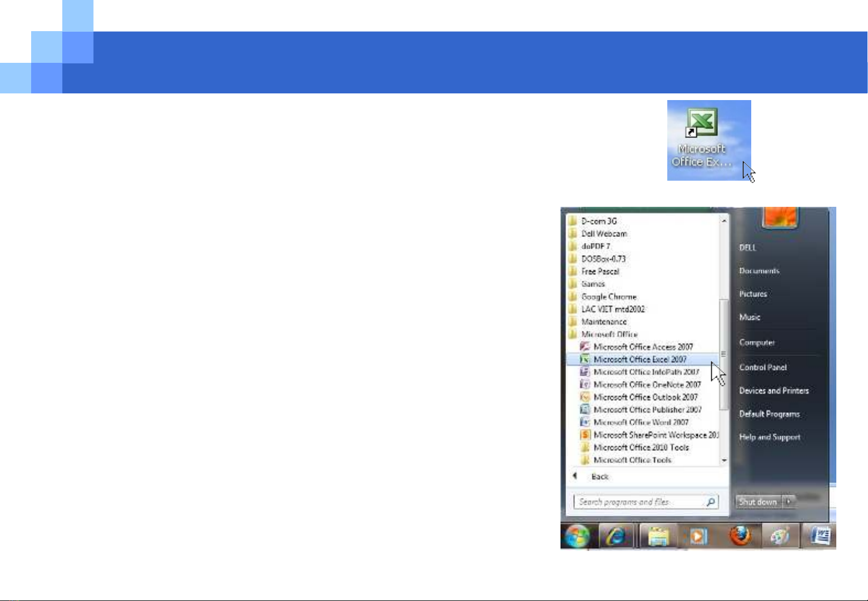The width and height of the screenshot is (868, 601).
Task: Launch Firefox from the taskbar
Action: tap(740, 537)
